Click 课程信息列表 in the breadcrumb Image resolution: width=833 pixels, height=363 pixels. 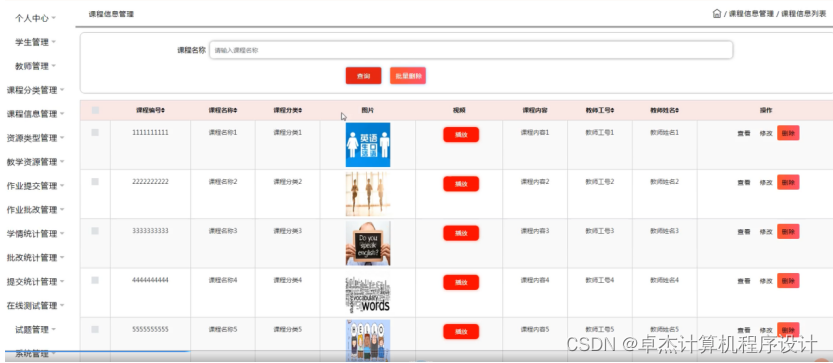(x=803, y=14)
